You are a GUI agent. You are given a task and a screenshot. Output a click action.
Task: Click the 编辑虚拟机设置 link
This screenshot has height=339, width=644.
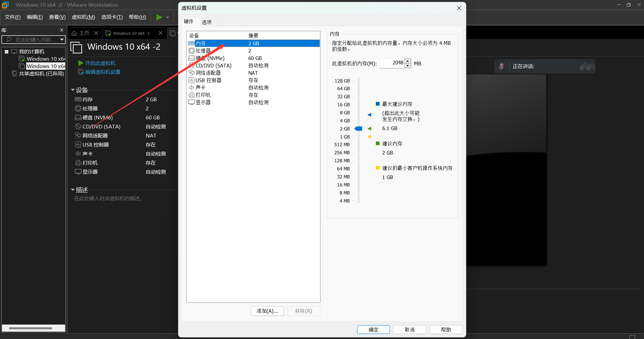(x=102, y=72)
